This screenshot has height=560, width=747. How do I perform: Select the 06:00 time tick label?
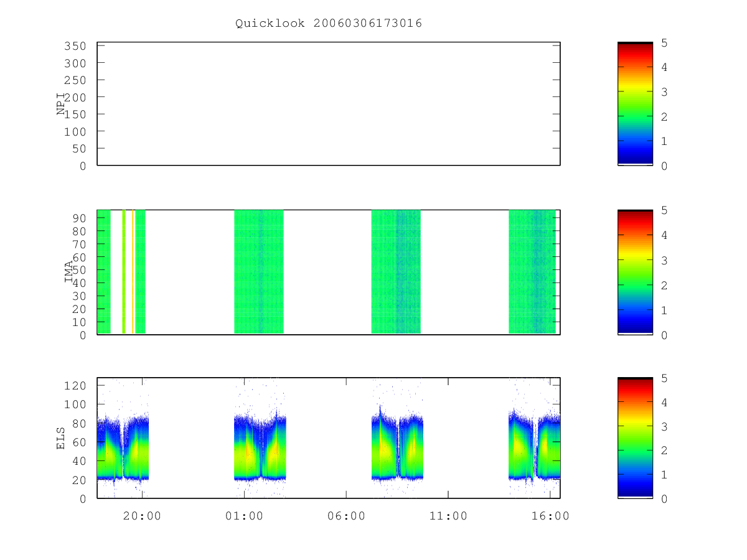point(346,516)
